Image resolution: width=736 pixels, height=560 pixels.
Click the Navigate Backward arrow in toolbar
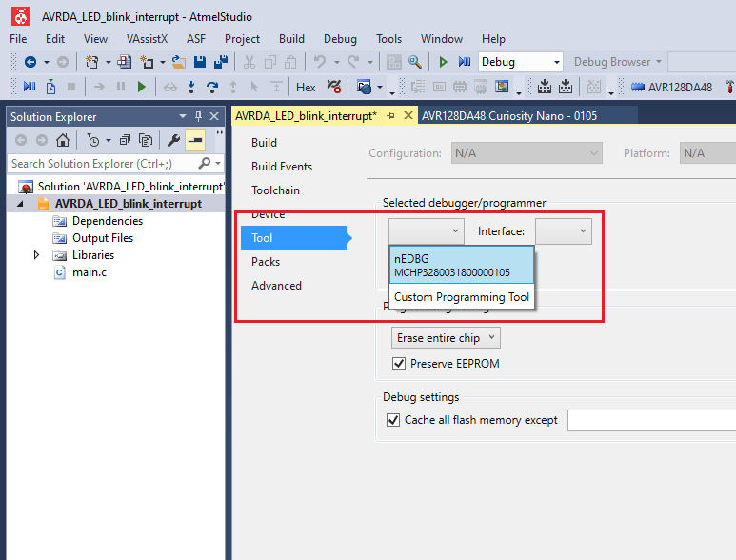(x=30, y=62)
